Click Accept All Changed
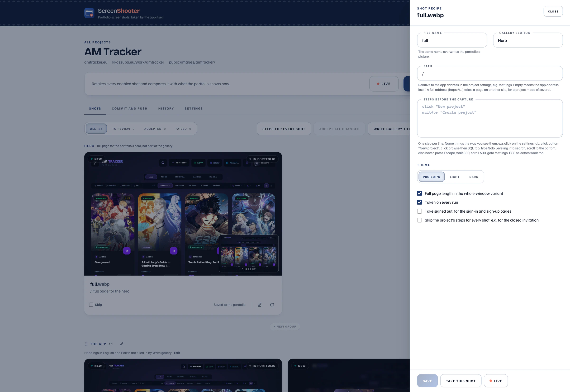 339,129
